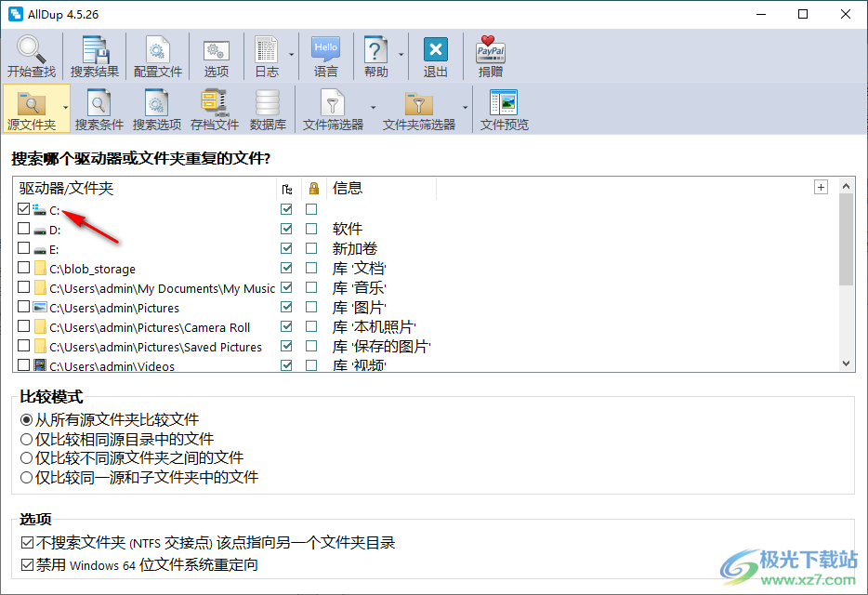
Task: Click the 信息 column header
Action: click(x=348, y=189)
